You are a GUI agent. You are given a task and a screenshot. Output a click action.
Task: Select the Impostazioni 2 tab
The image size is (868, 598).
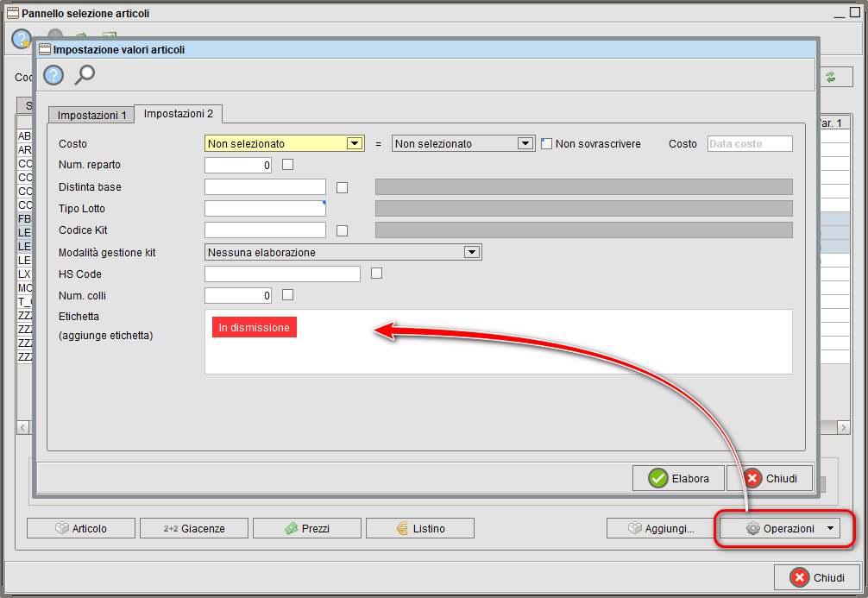click(179, 114)
